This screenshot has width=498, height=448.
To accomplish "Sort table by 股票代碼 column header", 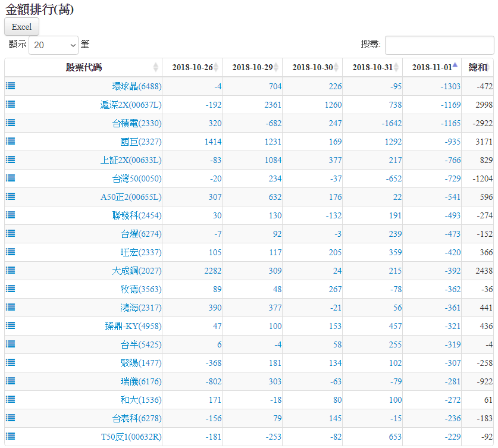I will tap(83, 67).
